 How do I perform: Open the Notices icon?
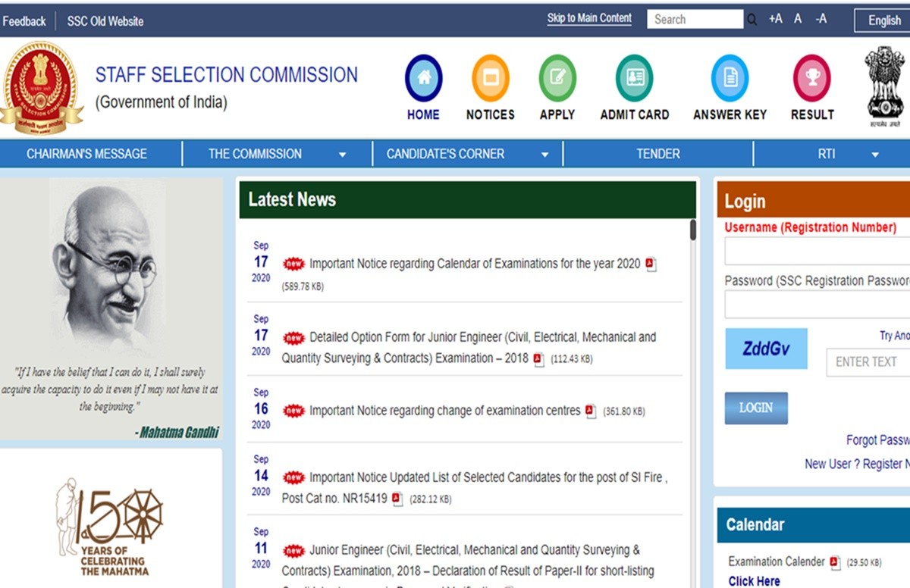[490, 79]
